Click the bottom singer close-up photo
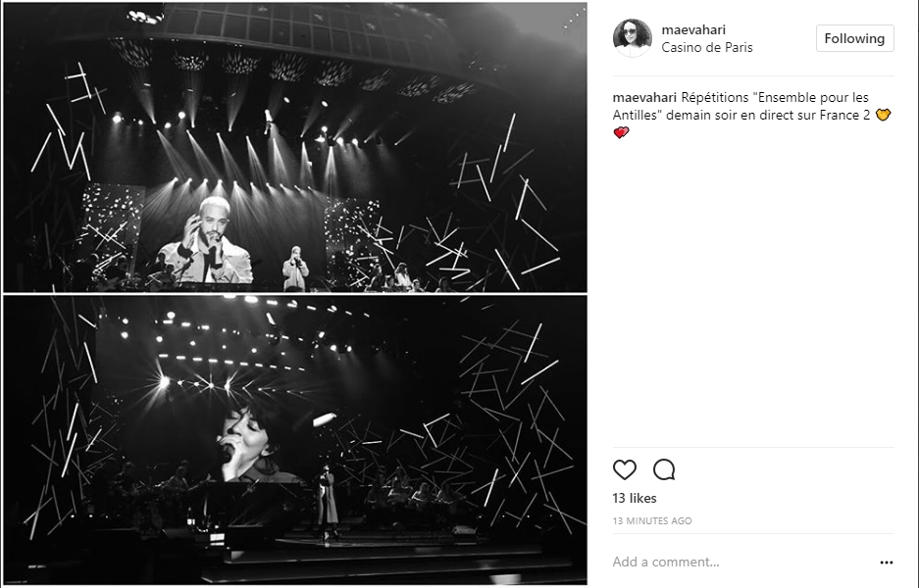919x588 pixels. [x=295, y=440]
